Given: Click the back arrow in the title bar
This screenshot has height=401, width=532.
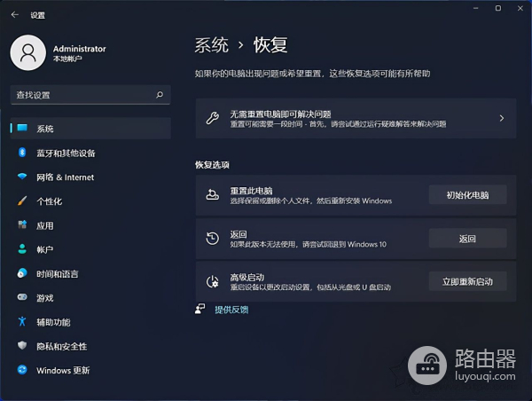Looking at the screenshot, I should point(14,14).
